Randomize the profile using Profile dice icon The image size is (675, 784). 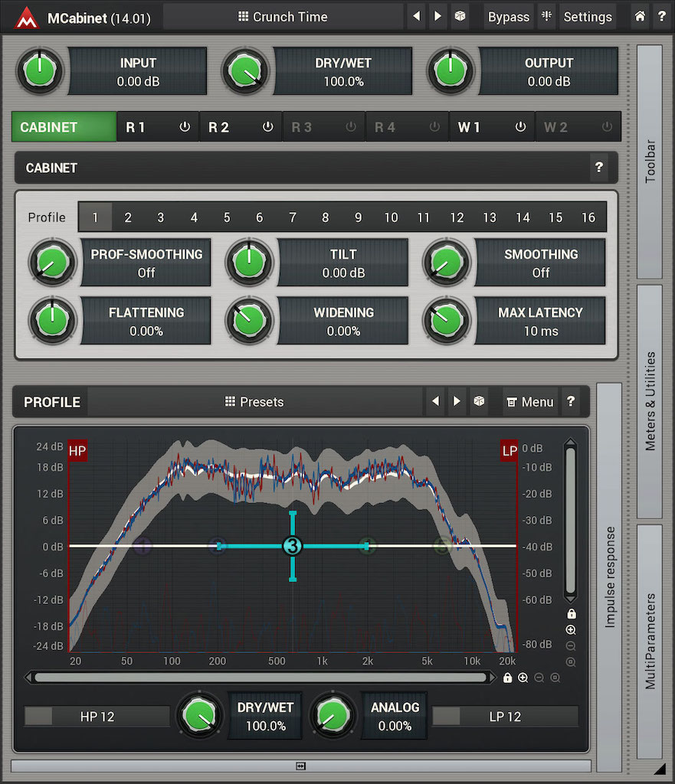point(479,401)
